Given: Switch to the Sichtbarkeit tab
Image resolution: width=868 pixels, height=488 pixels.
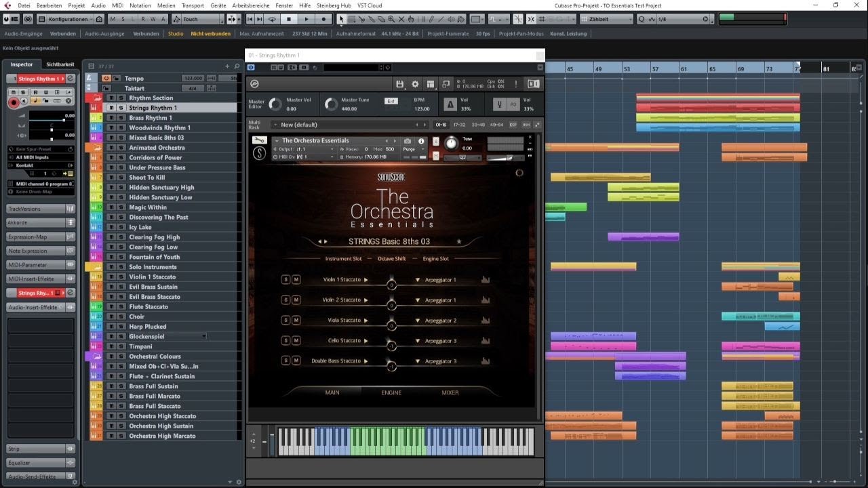Looking at the screenshot, I should [x=60, y=64].
